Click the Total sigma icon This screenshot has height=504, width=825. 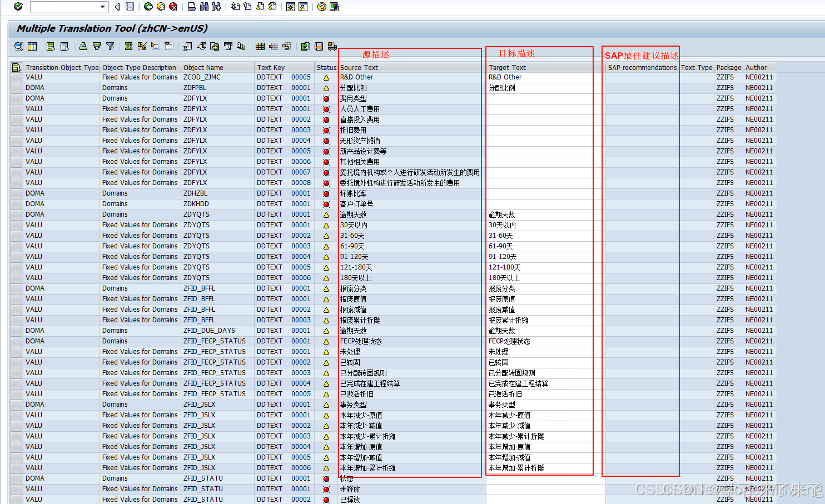click(x=128, y=46)
